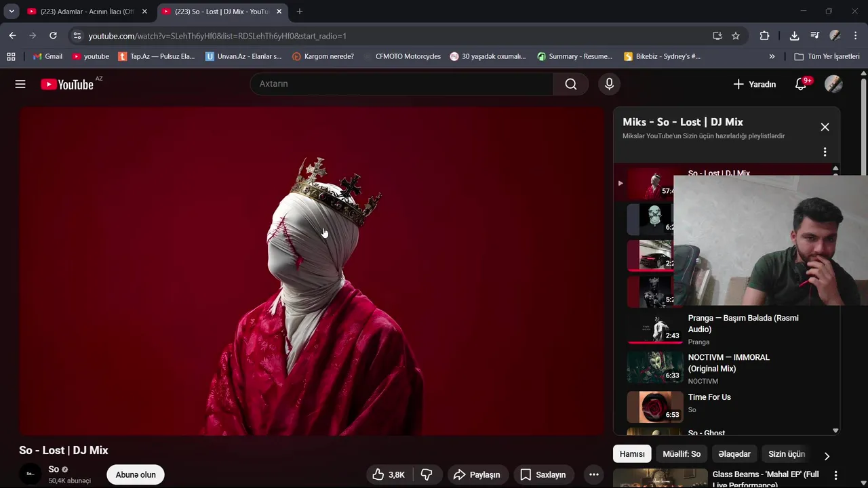The image size is (868, 488).
Task: Bookmark this page with the star
Action: [736, 36]
